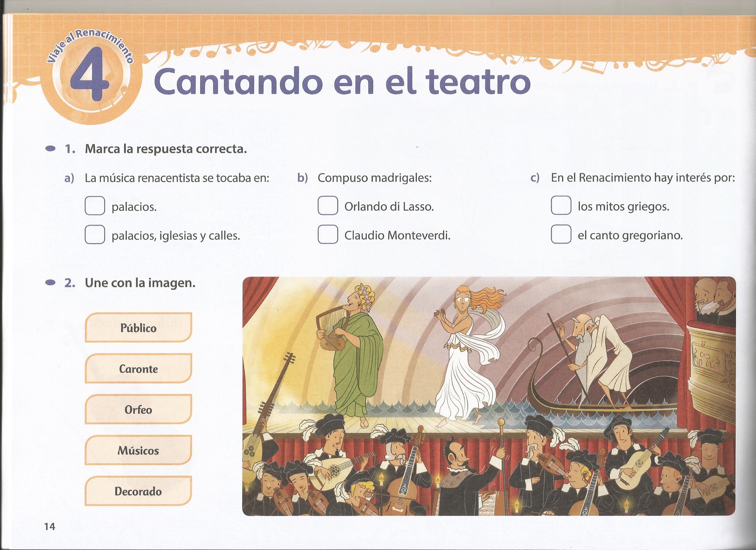Screen dimensions: 756x550
Task: Check 'palacios, iglesias y calles' box
Action: (95, 235)
